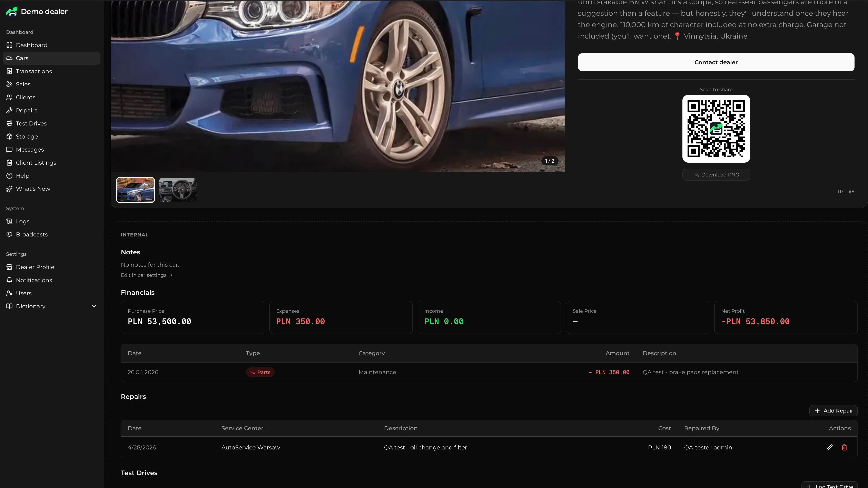Screen dimensions: 868x488
Task: Open Repairs via the wrench icon
Action: (x=9, y=110)
